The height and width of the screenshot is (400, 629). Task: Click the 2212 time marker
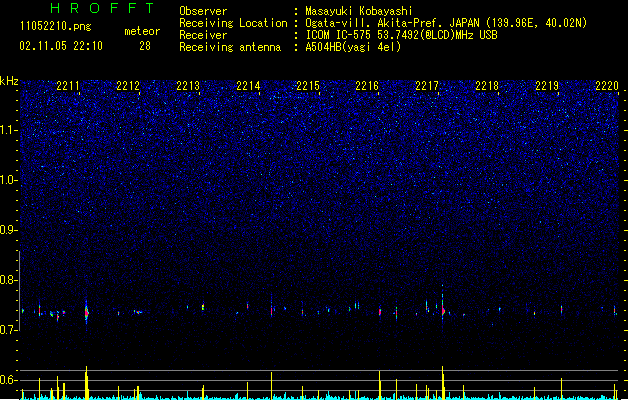click(128, 85)
